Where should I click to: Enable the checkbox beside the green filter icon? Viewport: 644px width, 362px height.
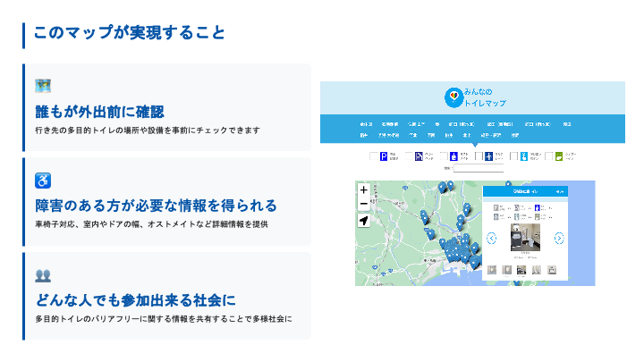click(548, 156)
